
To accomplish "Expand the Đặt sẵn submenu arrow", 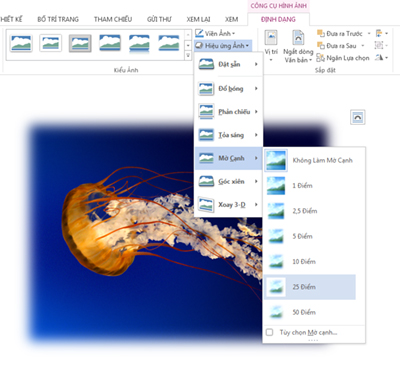I will pyautogui.click(x=256, y=64).
